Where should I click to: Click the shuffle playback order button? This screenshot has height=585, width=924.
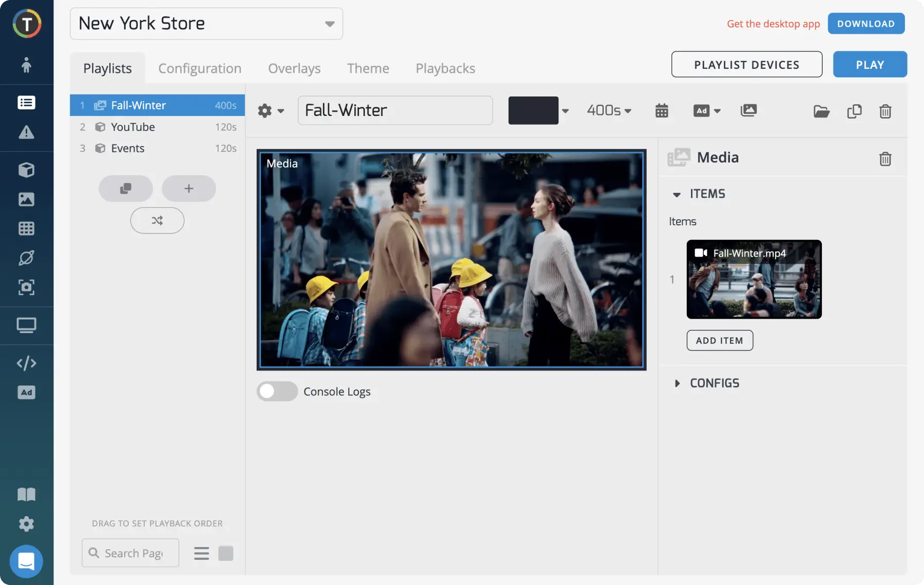tap(157, 220)
